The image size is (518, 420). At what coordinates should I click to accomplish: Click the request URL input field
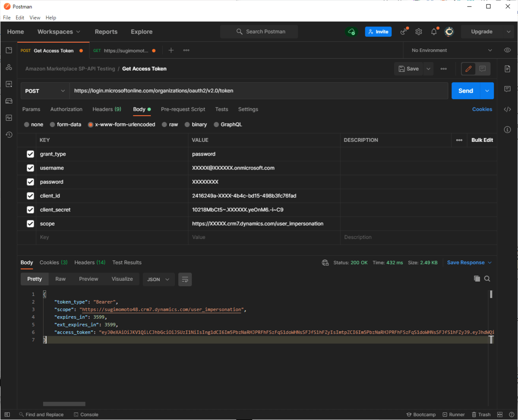point(259,91)
